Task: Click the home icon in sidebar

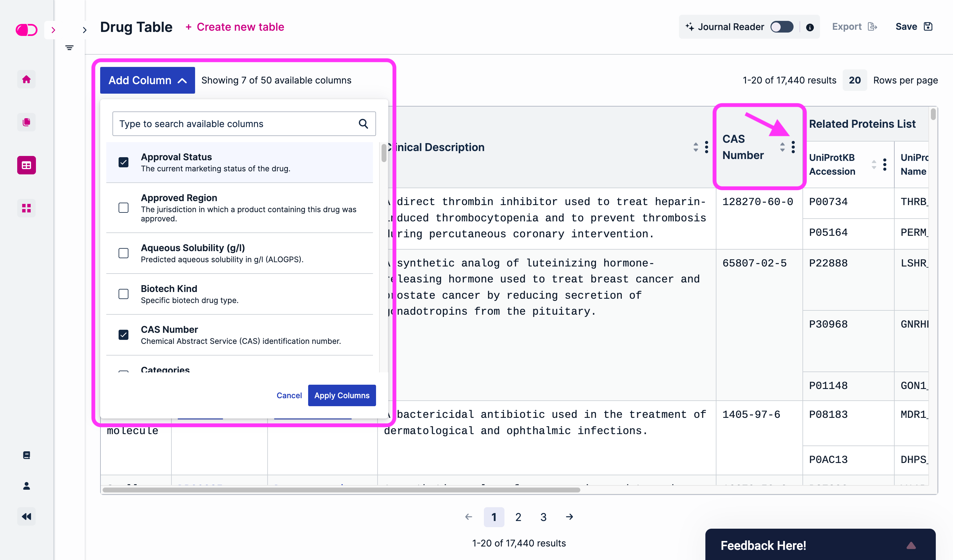Action: pyautogui.click(x=26, y=79)
